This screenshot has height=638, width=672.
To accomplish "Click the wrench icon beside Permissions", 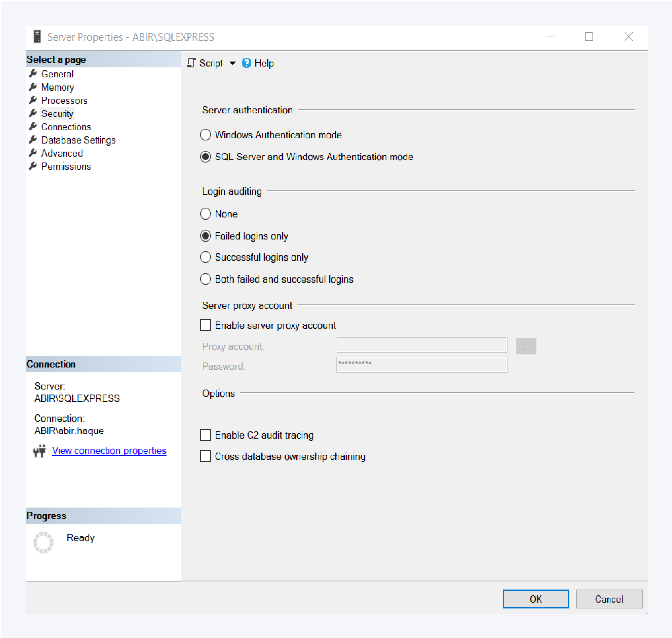I will [x=33, y=166].
